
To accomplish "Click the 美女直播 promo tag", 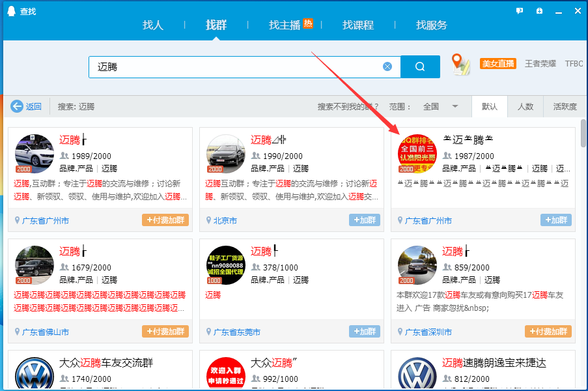I will 497,64.
